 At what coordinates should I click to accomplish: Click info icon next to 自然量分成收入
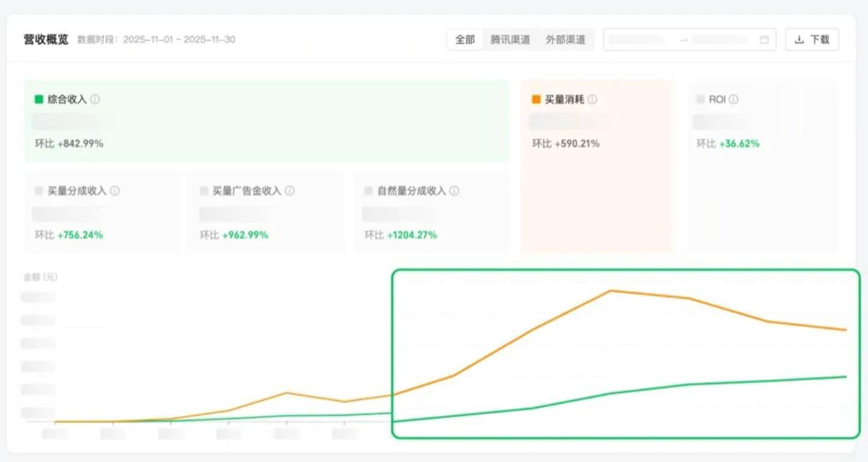tap(454, 191)
